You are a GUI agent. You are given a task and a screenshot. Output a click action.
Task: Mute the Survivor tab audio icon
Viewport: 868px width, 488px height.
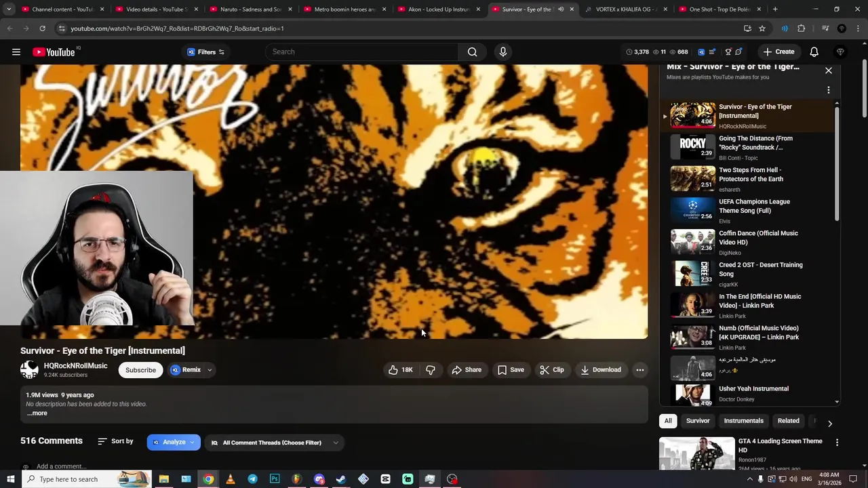[560, 9]
